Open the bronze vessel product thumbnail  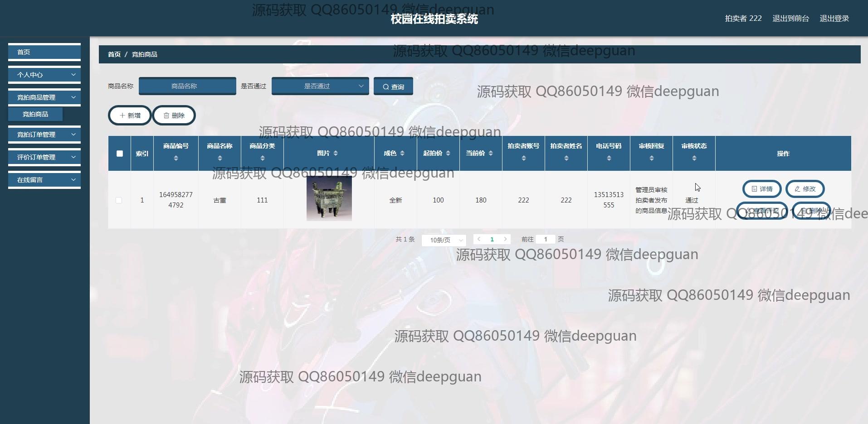(329, 198)
